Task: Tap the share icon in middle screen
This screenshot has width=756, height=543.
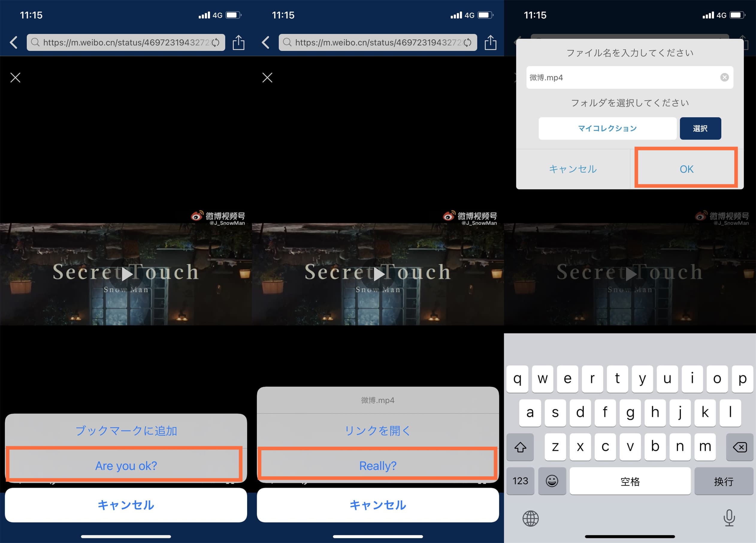Action: pyautogui.click(x=490, y=42)
